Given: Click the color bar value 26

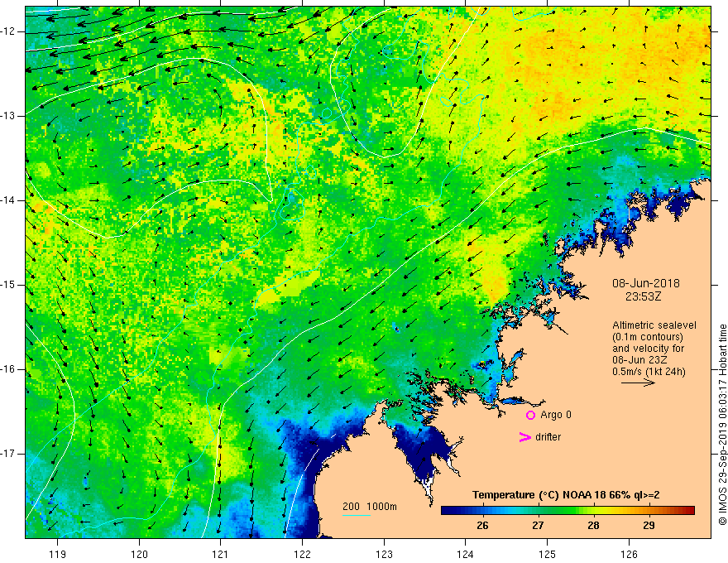Looking at the screenshot, I should point(482,526).
